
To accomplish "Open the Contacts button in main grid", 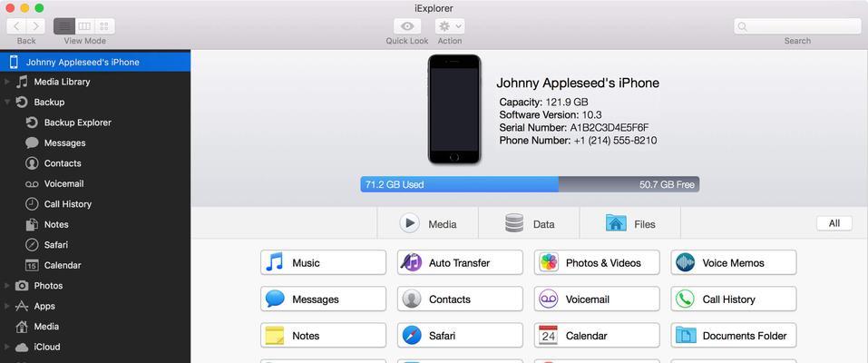I will click(x=460, y=299).
